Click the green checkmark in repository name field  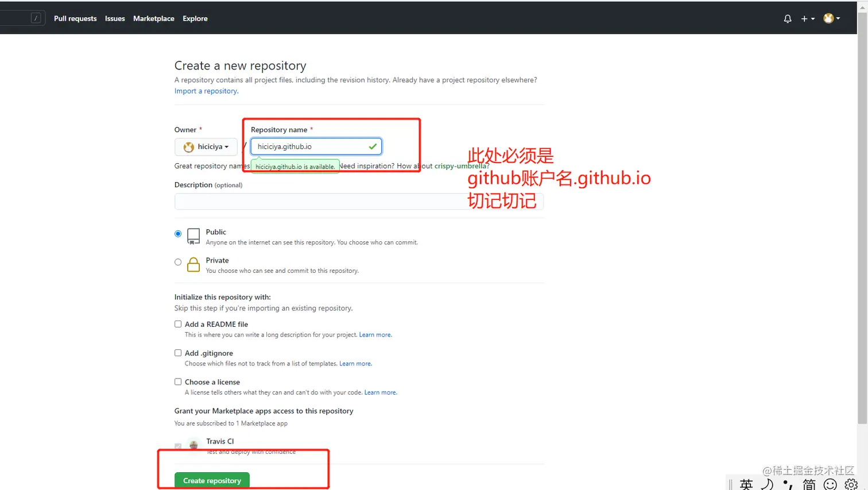coord(373,146)
